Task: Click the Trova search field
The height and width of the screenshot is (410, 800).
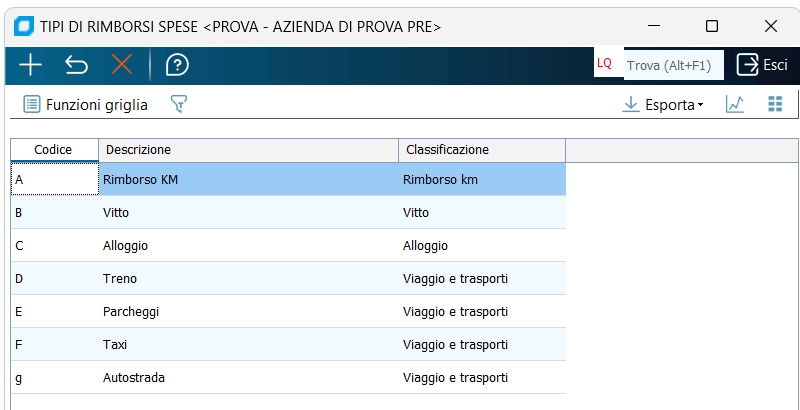Action: pyautogui.click(x=672, y=65)
